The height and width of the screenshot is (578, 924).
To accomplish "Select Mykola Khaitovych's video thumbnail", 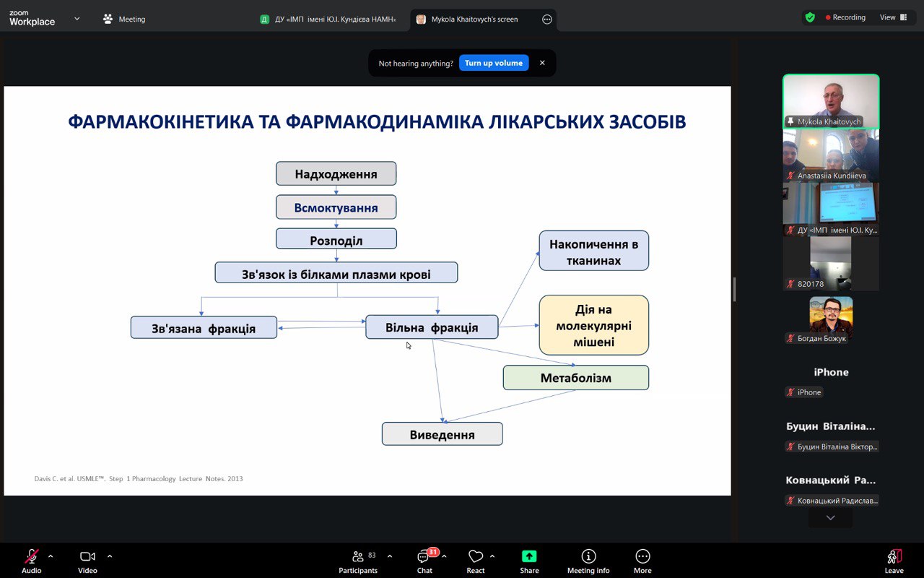I will click(x=831, y=101).
